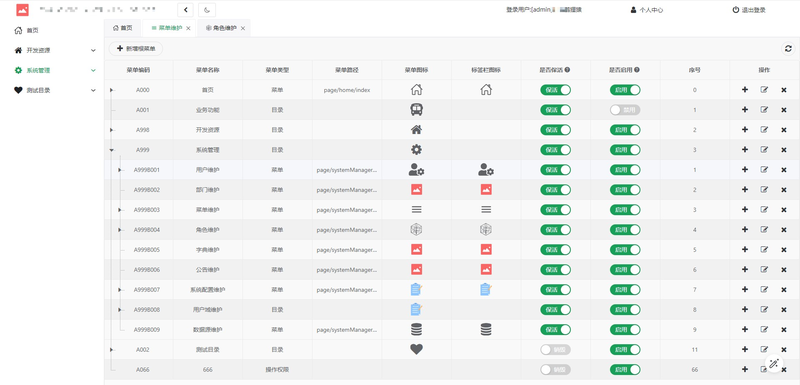The height and width of the screenshot is (385, 800).
Task: Edit the A9998004 角色维护 row
Action: tap(764, 229)
